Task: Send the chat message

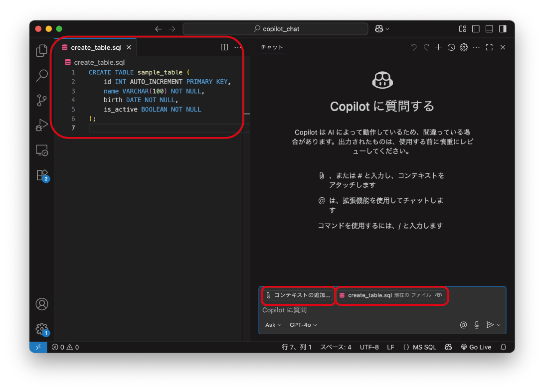Action: pos(490,325)
